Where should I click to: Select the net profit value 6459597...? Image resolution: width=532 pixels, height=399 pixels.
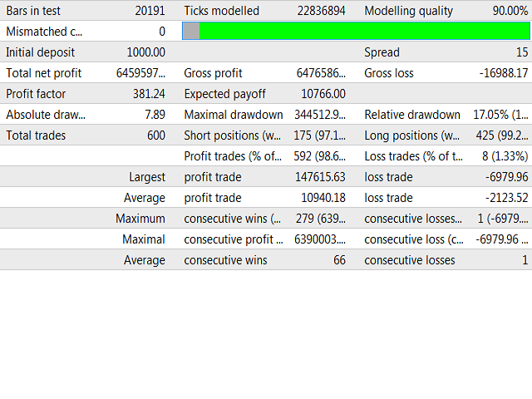(x=140, y=73)
